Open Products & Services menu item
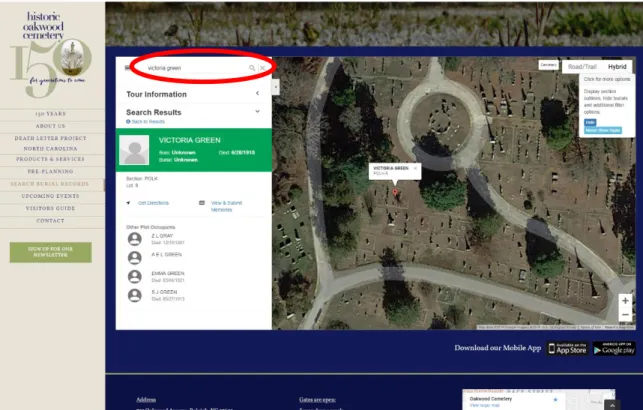The height and width of the screenshot is (410, 643). (x=50, y=159)
